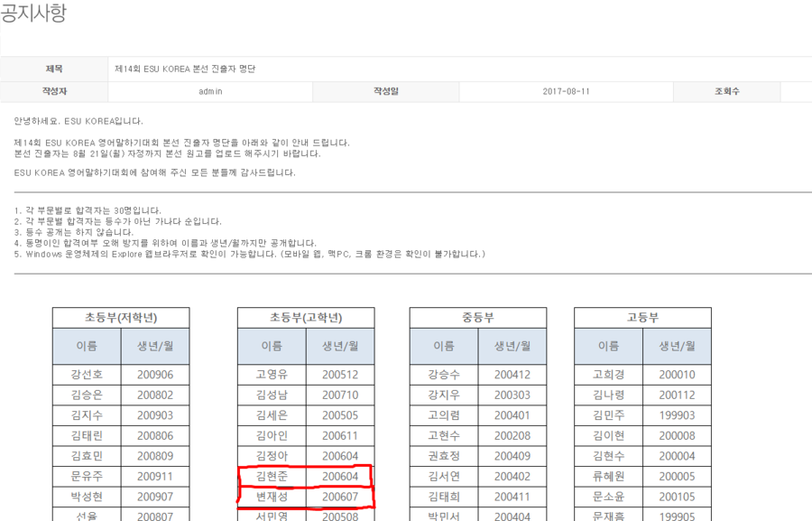Click the birth value 199903 in 고등부 table
Image resolution: width=812 pixels, height=521 pixels.
point(677,415)
